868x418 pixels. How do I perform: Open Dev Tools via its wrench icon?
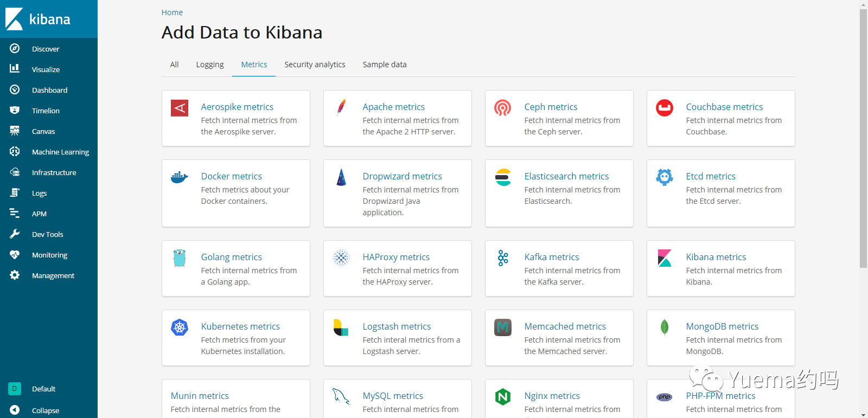(x=15, y=234)
